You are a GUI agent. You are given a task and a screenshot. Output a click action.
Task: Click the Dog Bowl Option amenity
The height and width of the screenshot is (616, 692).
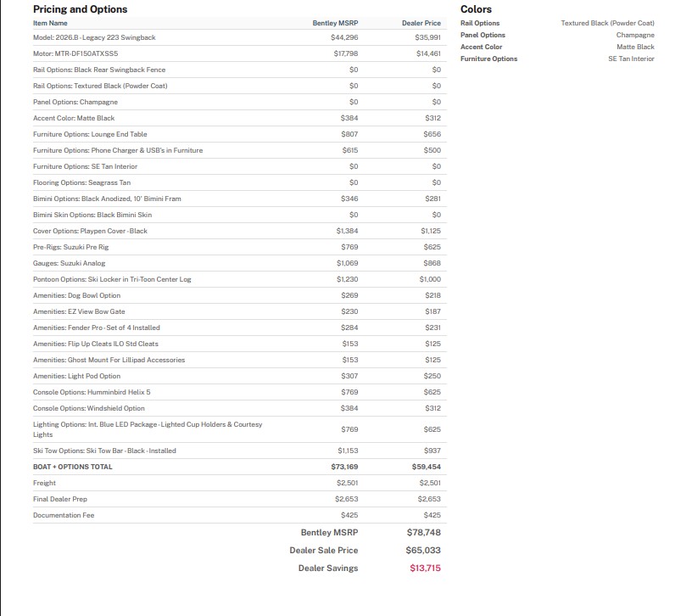76,295
